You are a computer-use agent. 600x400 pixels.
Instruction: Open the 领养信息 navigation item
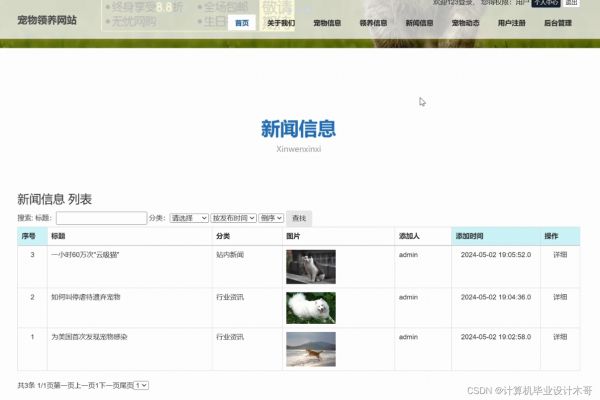[x=373, y=22]
